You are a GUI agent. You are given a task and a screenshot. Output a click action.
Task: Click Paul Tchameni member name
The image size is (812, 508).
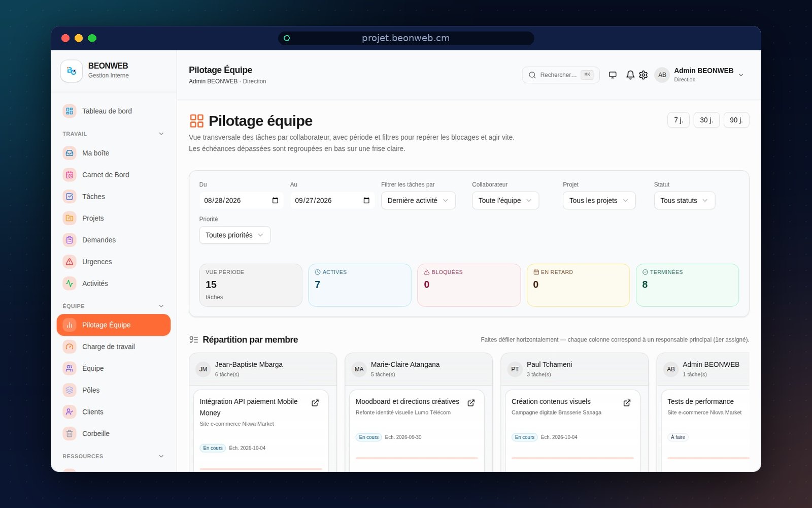(x=549, y=364)
